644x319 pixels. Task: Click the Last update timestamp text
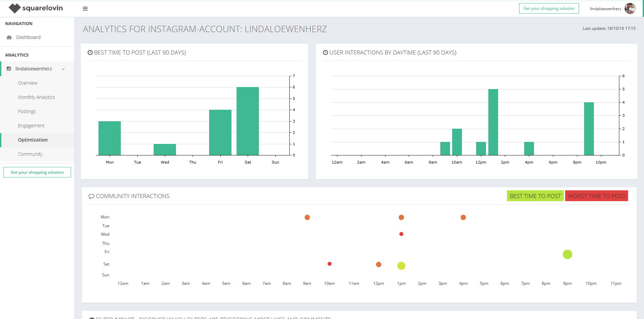tap(609, 28)
